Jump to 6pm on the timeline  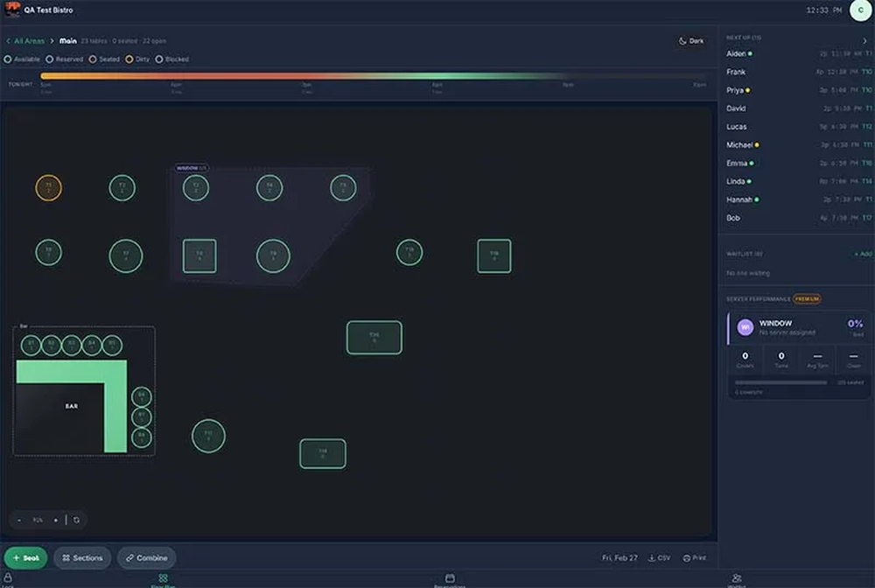(176, 85)
